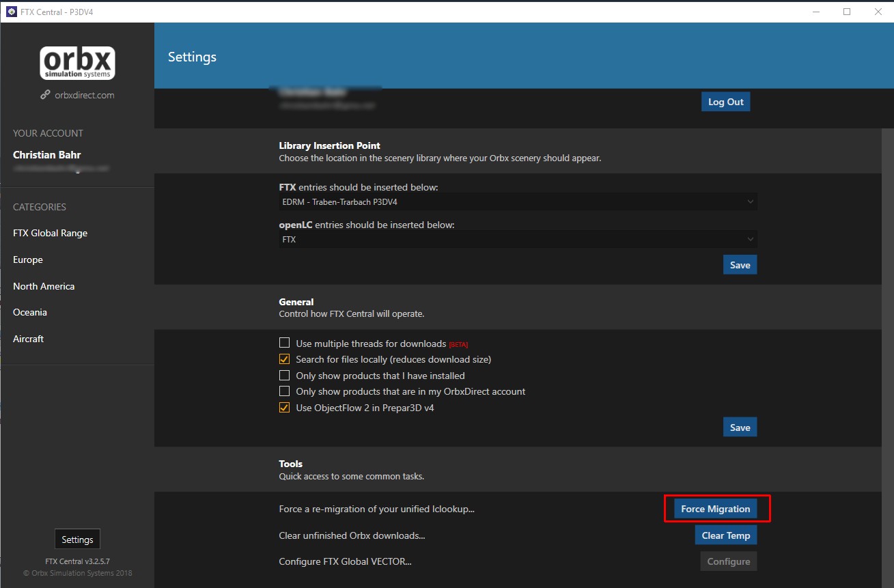Open the Aircraft category
The image size is (894, 588).
click(29, 339)
